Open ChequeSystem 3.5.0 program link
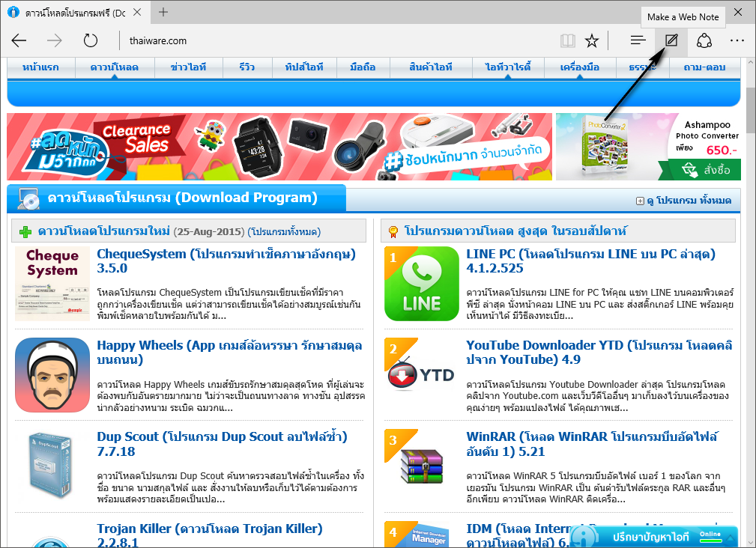This screenshot has height=548, width=756. [x=226, y=261]
